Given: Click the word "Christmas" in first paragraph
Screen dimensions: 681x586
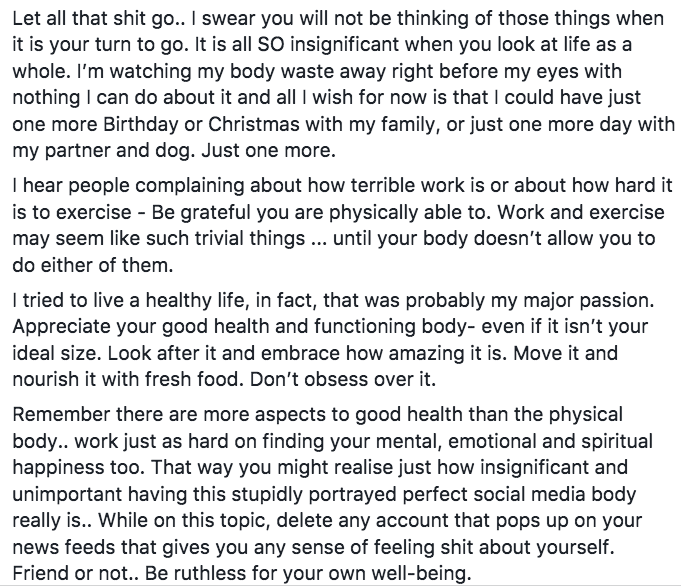Looking at the screenshot, I should pos(254,124).
